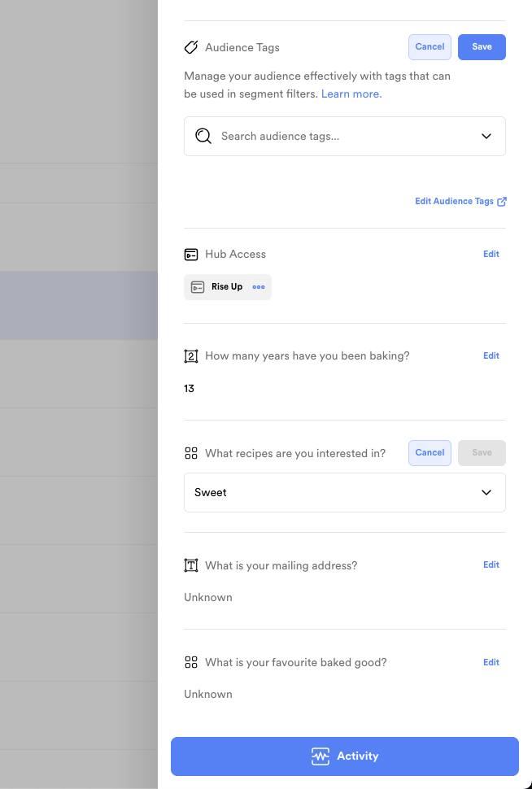The height and width of the screenshot is (789, 532).
Task: Open the Sweet recipes dropdown
Action: pyautogui.click(x=486, y=492)
